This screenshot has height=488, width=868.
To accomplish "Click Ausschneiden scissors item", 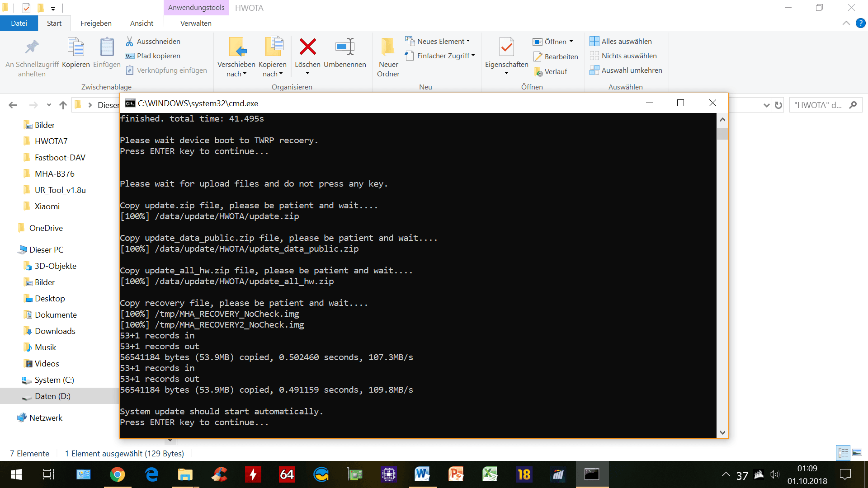I will (153, 41).
